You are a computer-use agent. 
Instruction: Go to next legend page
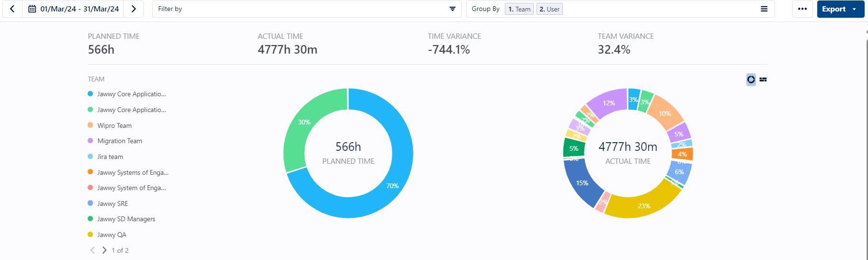coord(104,250)
